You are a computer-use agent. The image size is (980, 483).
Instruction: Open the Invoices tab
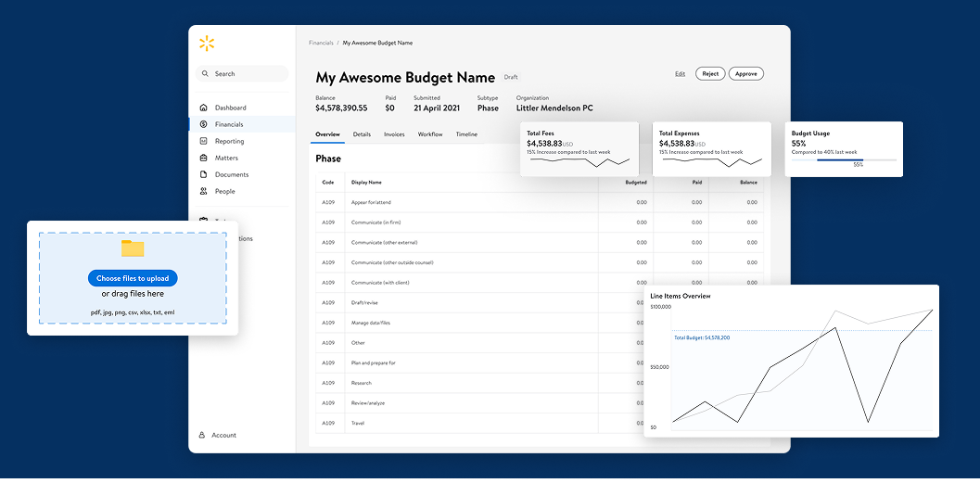(x=394, y=134)
